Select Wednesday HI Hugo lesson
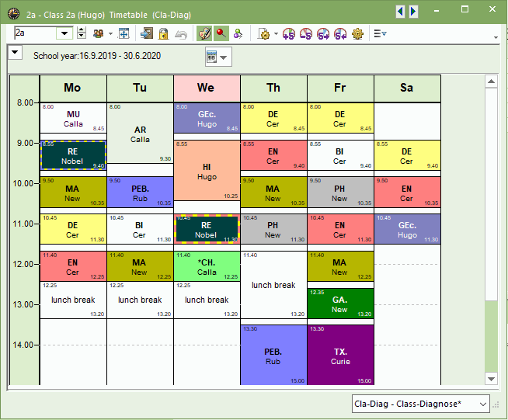Screen dimensions: 508x420 coord(207,171)
